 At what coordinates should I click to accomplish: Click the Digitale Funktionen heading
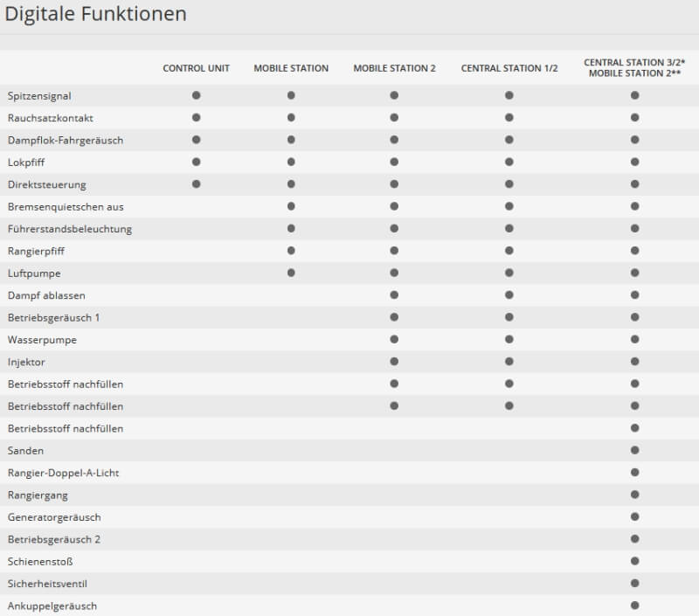95,15
